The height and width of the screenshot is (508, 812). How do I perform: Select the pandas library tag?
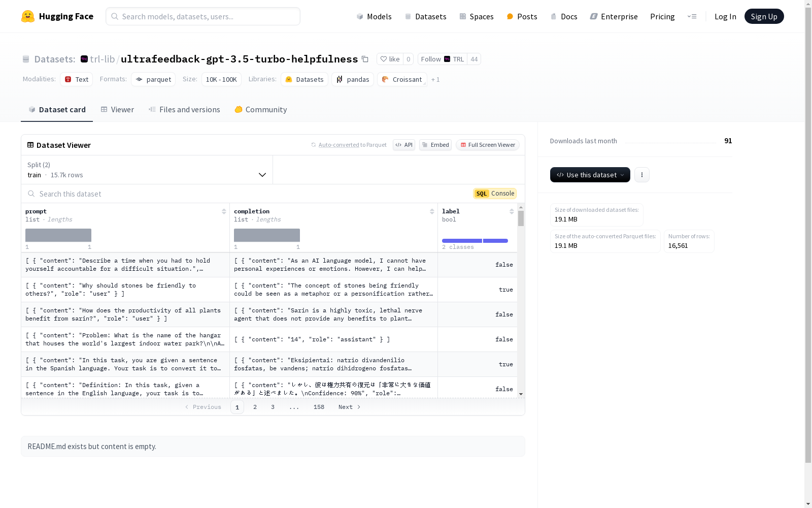click(353, 79)
